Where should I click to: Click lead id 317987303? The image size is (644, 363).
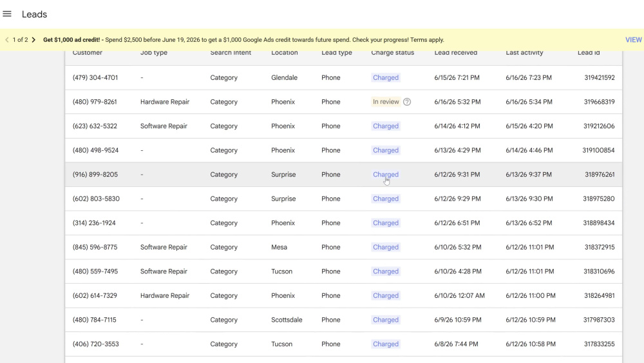coord(599,320)
